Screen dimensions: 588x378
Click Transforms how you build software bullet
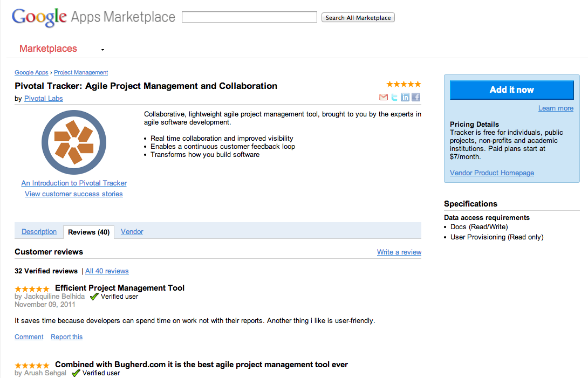click(205, 155)
